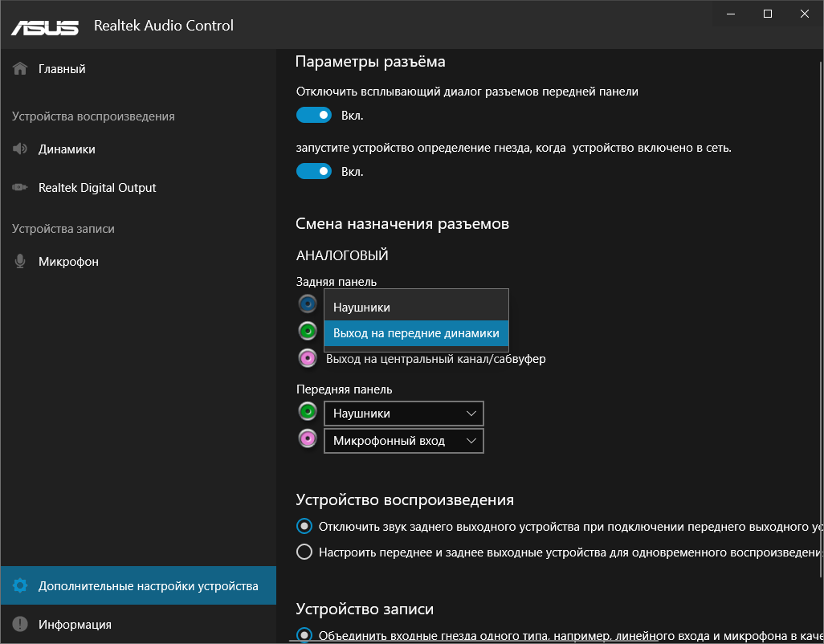The image size is (824, 644).
Task: Go to the Информация page
Action: (75, 624)
